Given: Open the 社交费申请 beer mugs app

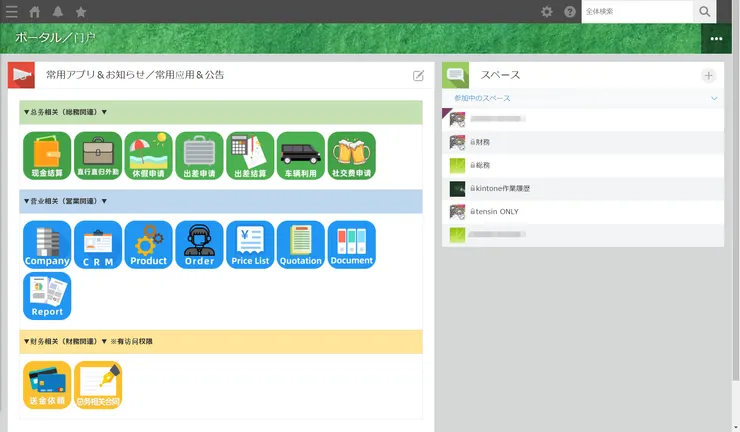Looking at the screenshot, I should 351,155.
